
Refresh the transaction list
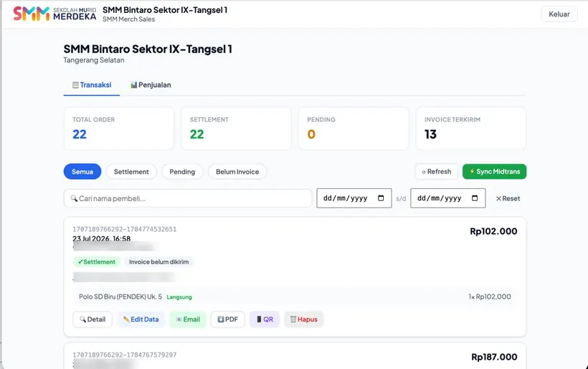(437, 172)
